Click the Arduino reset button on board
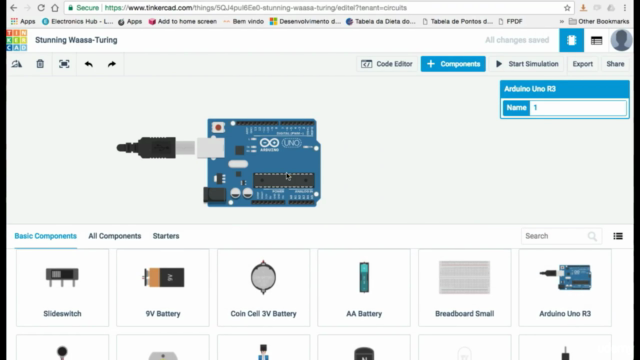 pyautogui.click(x=218, y=128)
